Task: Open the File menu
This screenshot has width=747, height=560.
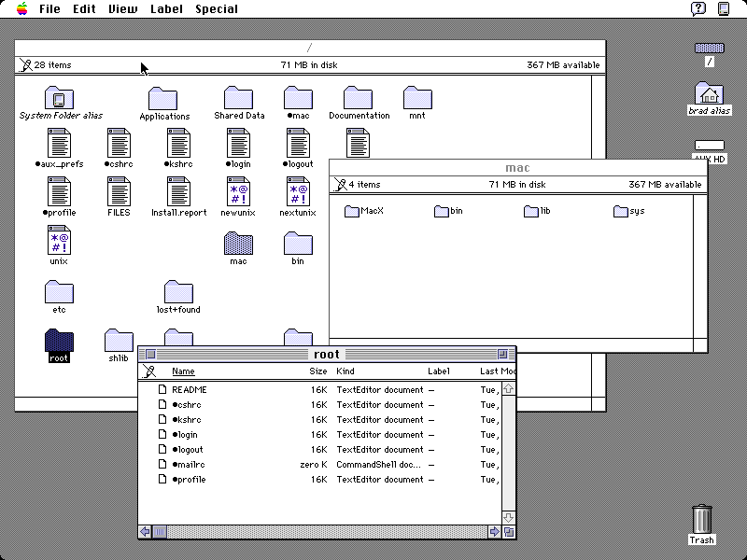Action: click(x=49, y=9)
